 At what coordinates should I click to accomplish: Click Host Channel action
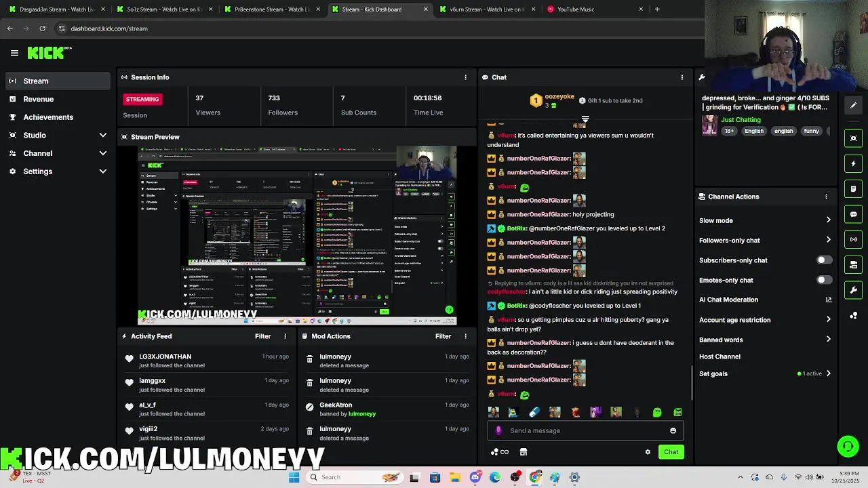coord(719,357)
